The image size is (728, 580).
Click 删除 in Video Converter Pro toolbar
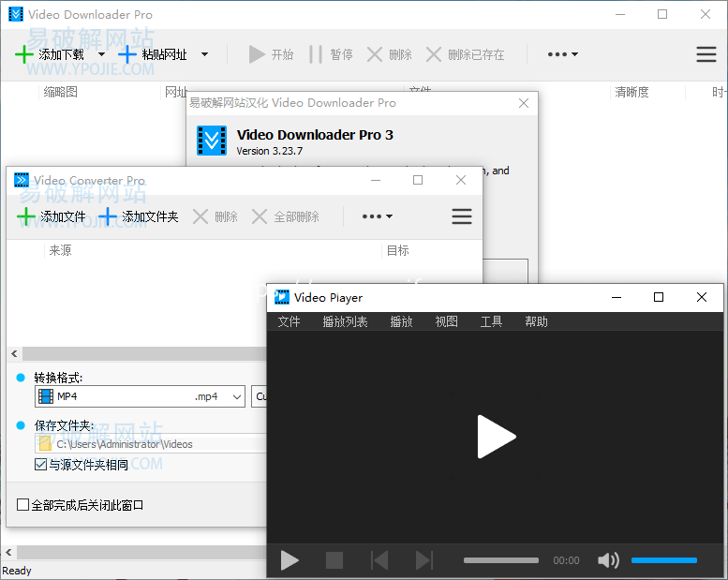(x=215, y=216)
